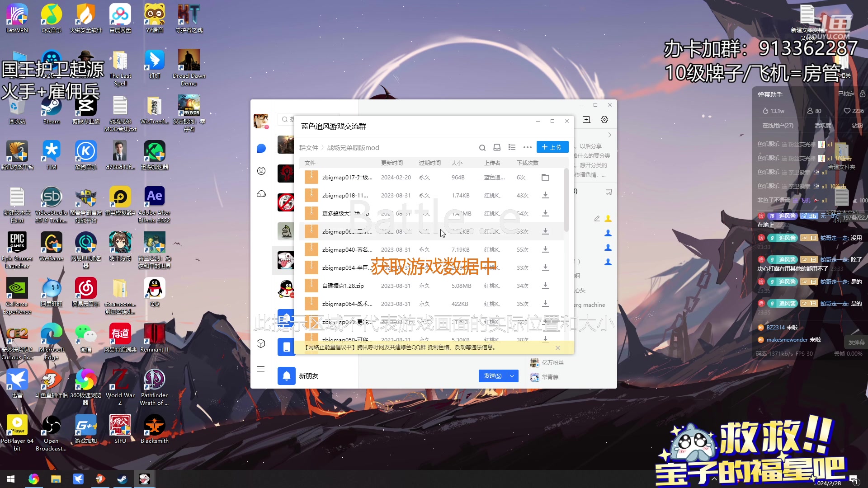The height and width of the screenshot is (488, 868).
Task: Sort by 下载次数 column header
Action: (528, 163)
